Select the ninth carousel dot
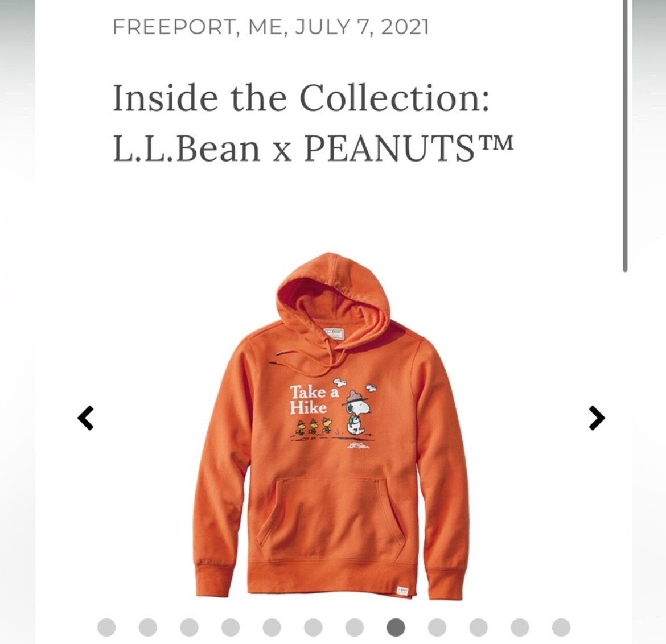Screen dimensions: 666x644 tap(437, 627)
